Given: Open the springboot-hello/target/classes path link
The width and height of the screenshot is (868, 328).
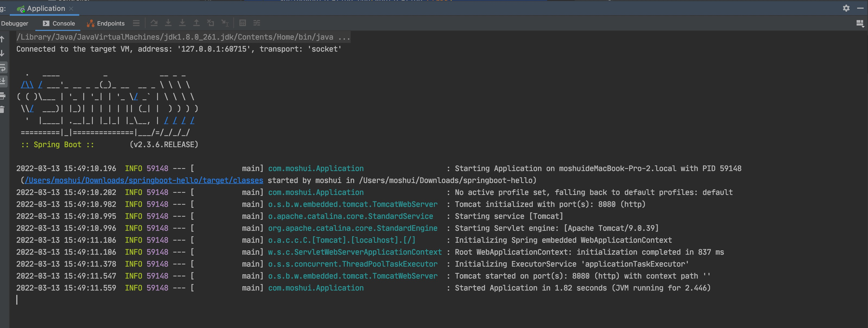Looking at the screenshot, I should pyautogui.click(x=144, y=180).
